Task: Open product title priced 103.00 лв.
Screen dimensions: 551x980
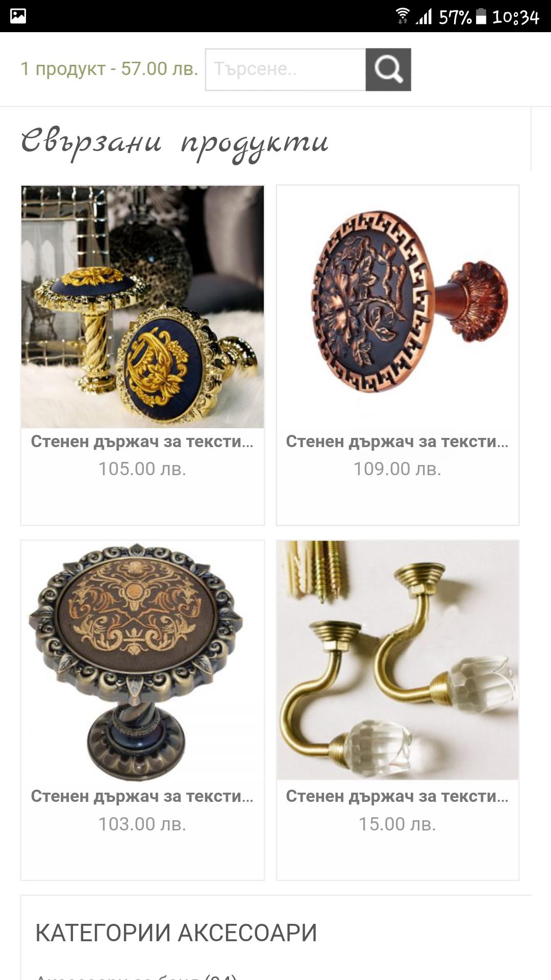Action: [142, 796]
